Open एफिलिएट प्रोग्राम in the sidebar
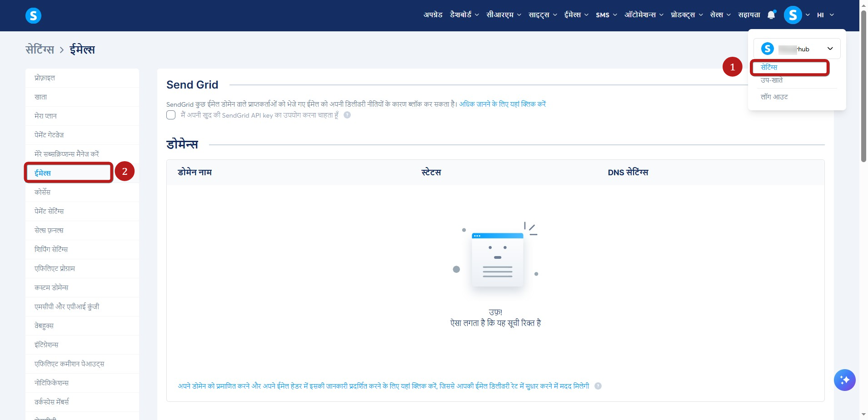868x420 pixels. [82, 269]
